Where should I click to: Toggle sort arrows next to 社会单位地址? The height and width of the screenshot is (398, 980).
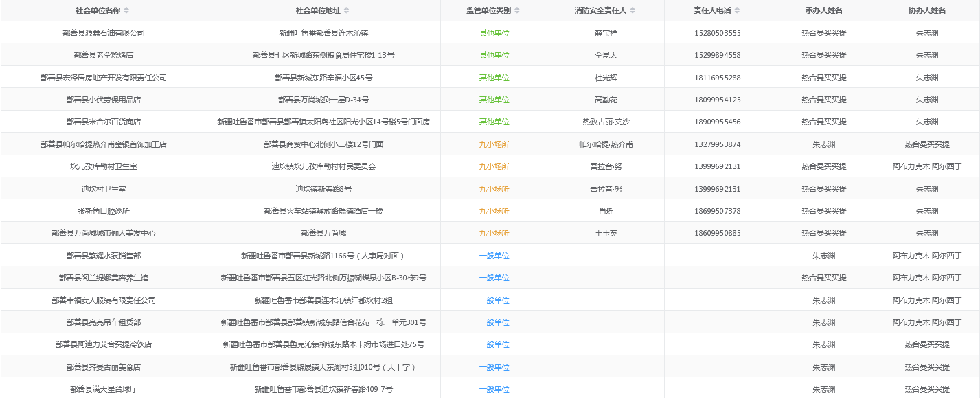(x=346, y=10)
